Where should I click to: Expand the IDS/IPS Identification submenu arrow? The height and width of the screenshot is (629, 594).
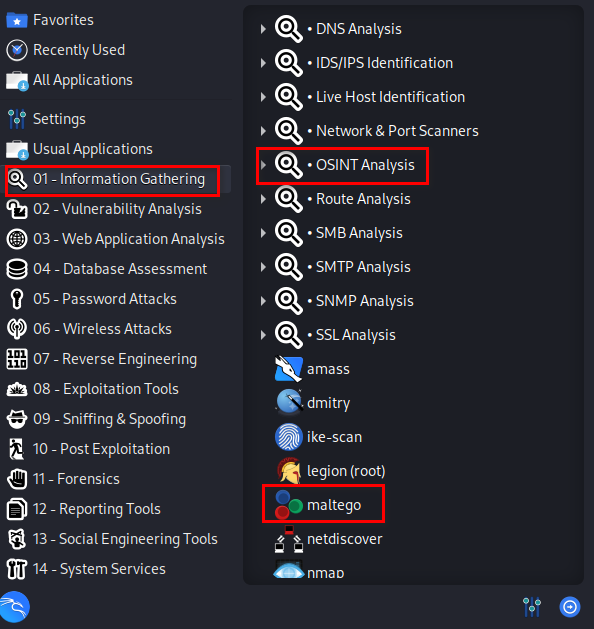[263, 63]
